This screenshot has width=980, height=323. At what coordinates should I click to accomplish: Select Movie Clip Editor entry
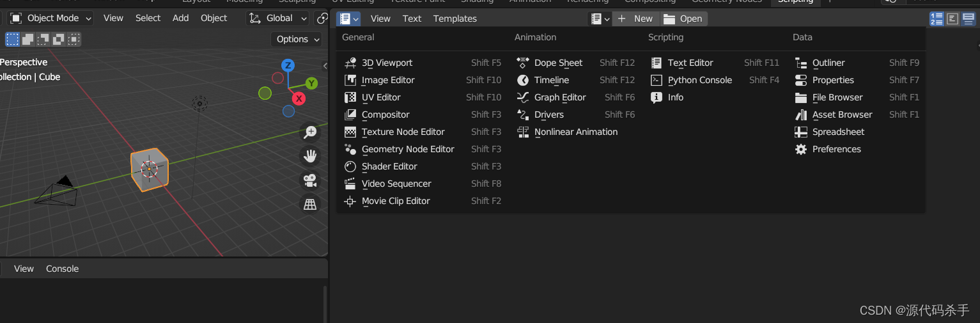point(422,201)
